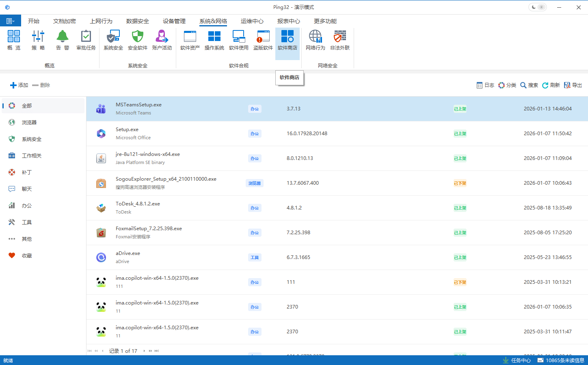This screenshot has height=365, width=588.
Task: Switch to the 数据安全 tab
Action: tap(137, 21)
